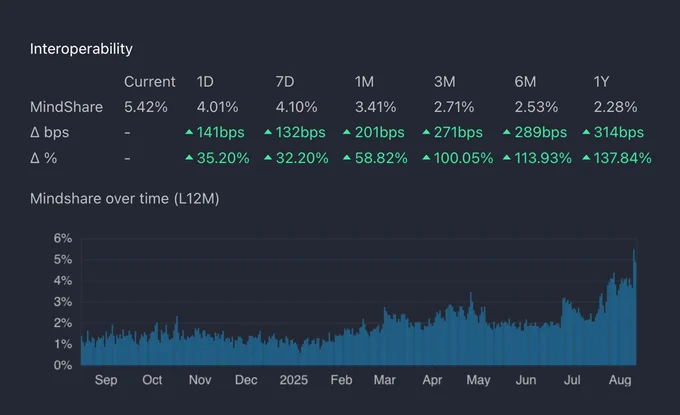The width and height of the screenshot is (680, 415).
Task: Select the 1Y column header
Action: click(x=602, y=82)
